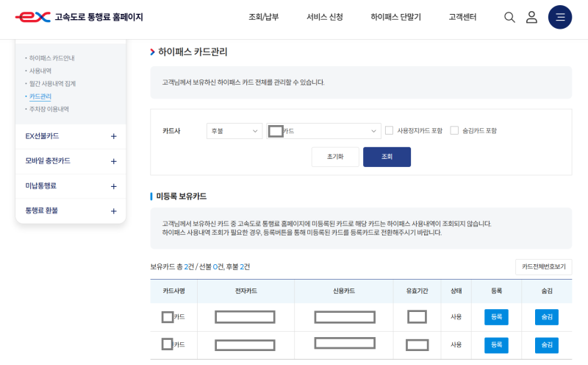The height and width of the screenshot is (365, 588).
Task: Click the 하이패스 카드관리 page heading
Action: 193,52
